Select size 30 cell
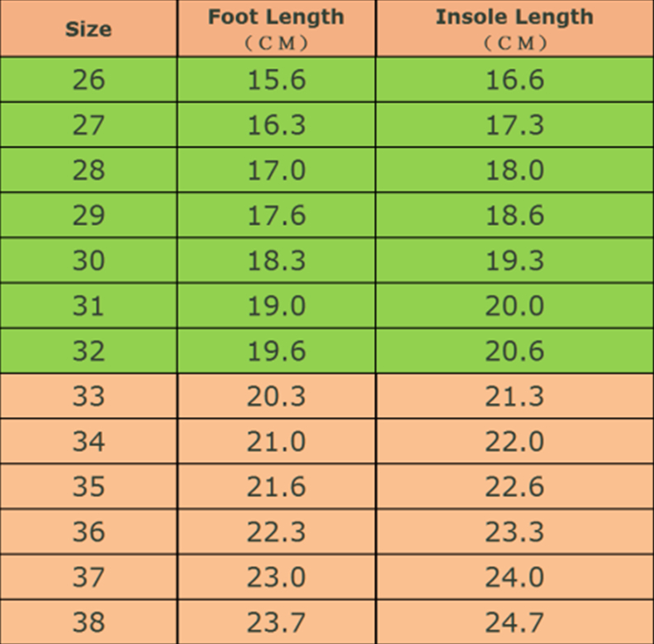This screenshot has width=654, height=644. pyautogui.click(x=88, y=261)
